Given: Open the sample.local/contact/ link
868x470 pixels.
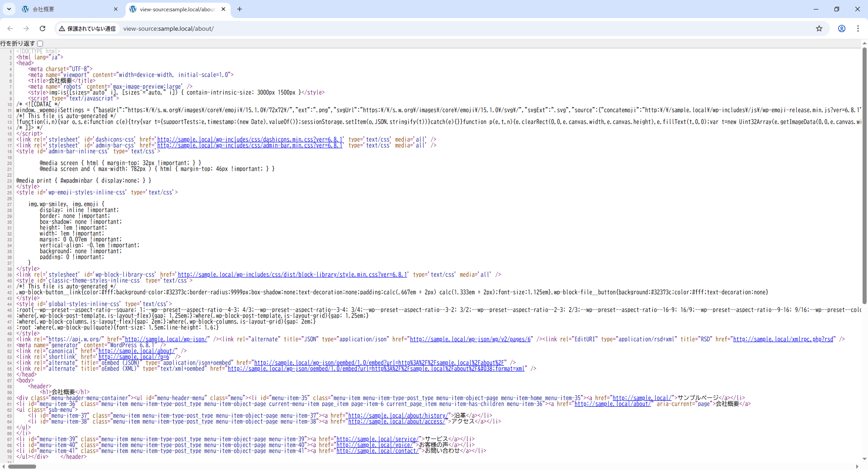Looking at the screenshot, I should pyautogui.click(x=377, y=451).
